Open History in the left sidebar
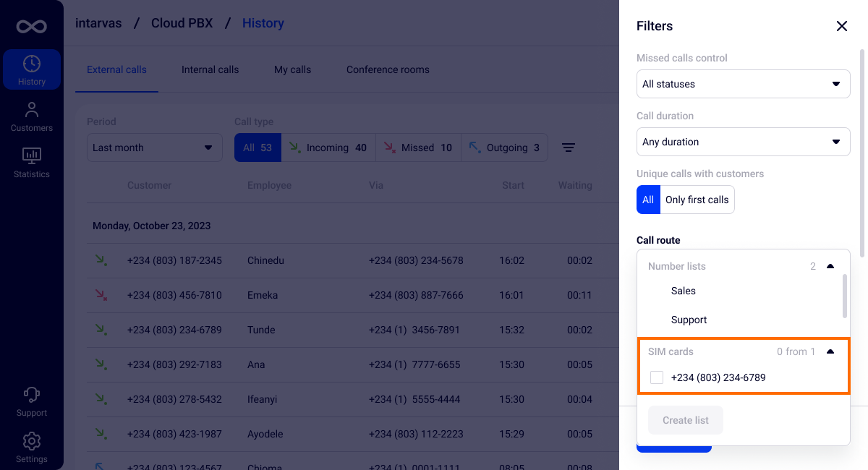Image resolution: width=868 pixels, height=470 pixels. tap(32, 70)
